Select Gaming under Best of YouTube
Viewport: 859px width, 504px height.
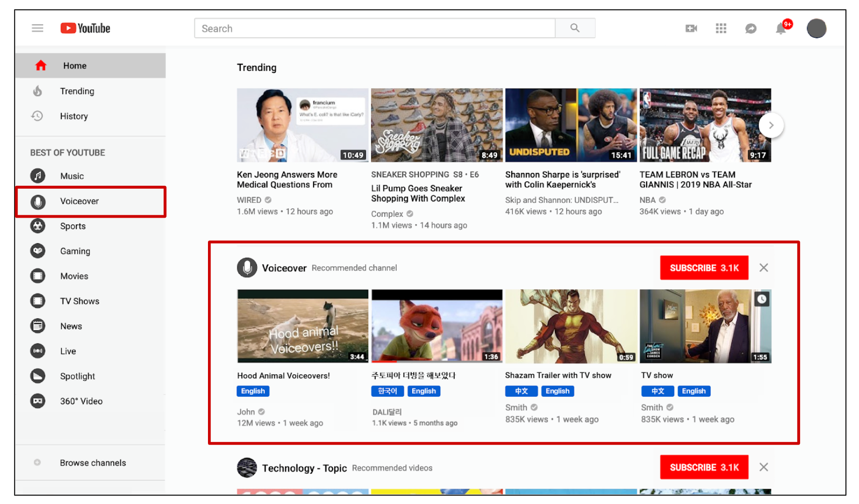pos(90,251)
